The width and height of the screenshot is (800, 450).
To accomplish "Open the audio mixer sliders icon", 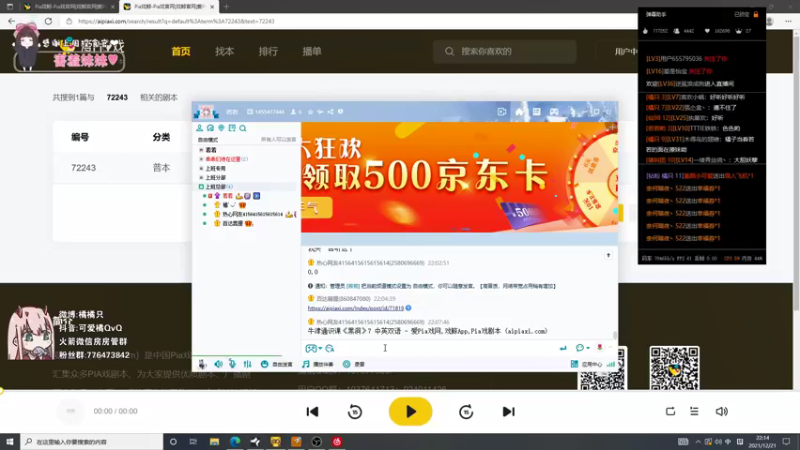I will point(247,364).
